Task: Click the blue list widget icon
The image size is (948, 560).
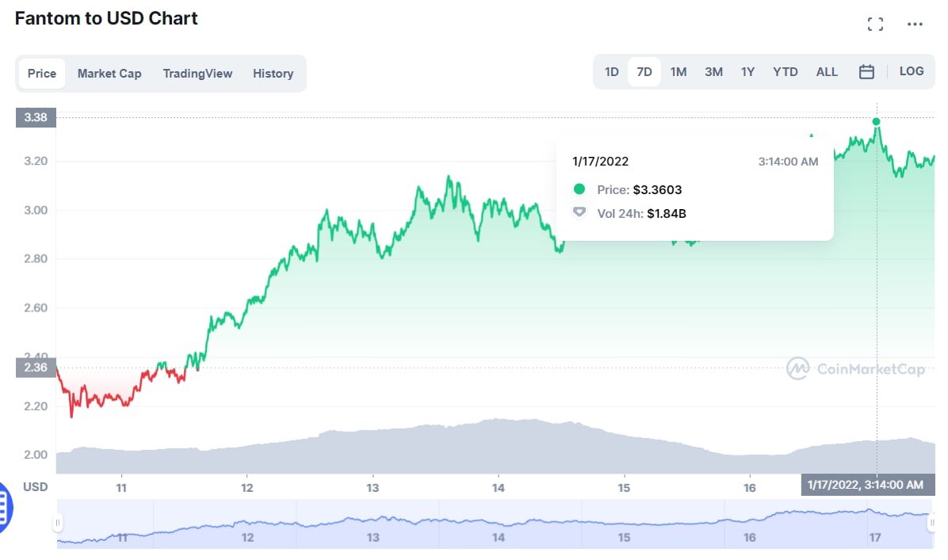Action: (5, 508)
